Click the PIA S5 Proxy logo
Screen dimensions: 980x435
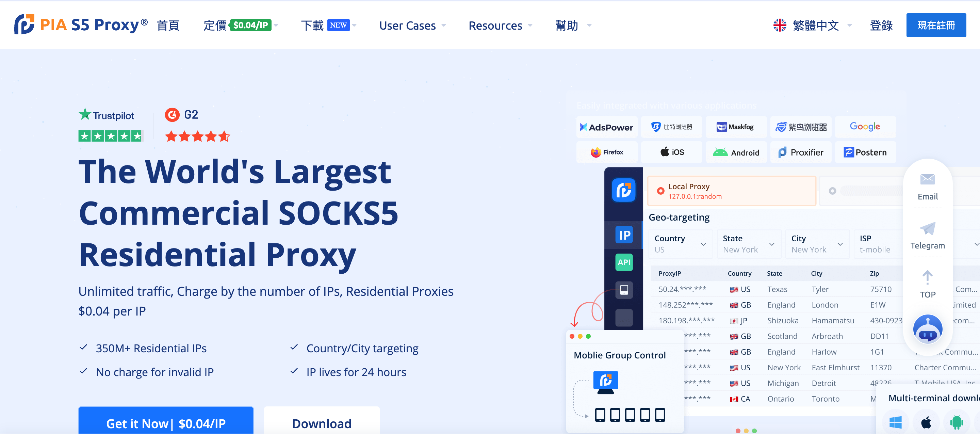81,25
